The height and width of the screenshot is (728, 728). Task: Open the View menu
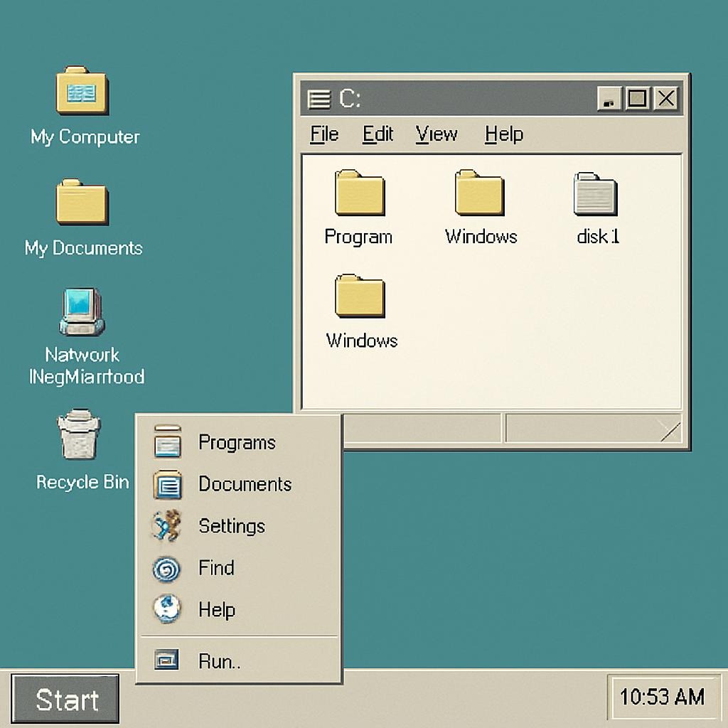(x=436, y=134)
